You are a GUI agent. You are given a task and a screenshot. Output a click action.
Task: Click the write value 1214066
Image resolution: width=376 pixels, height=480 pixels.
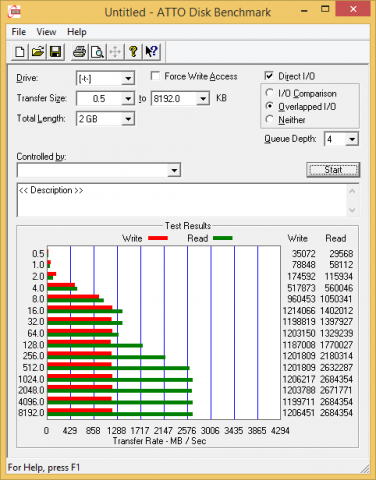point(299,311)
